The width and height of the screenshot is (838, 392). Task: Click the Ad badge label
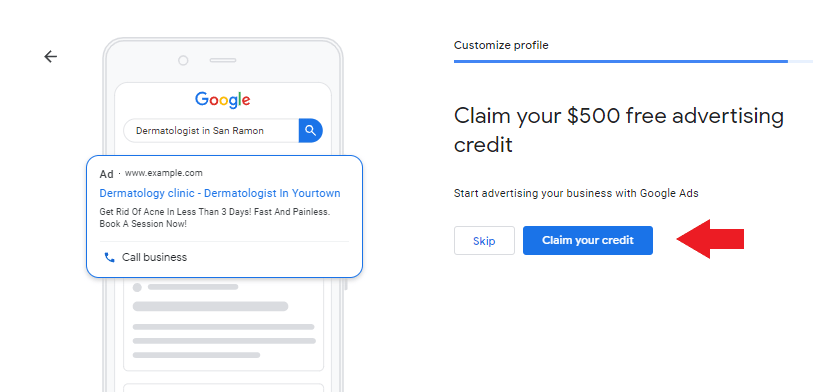[x=106, y=174]
